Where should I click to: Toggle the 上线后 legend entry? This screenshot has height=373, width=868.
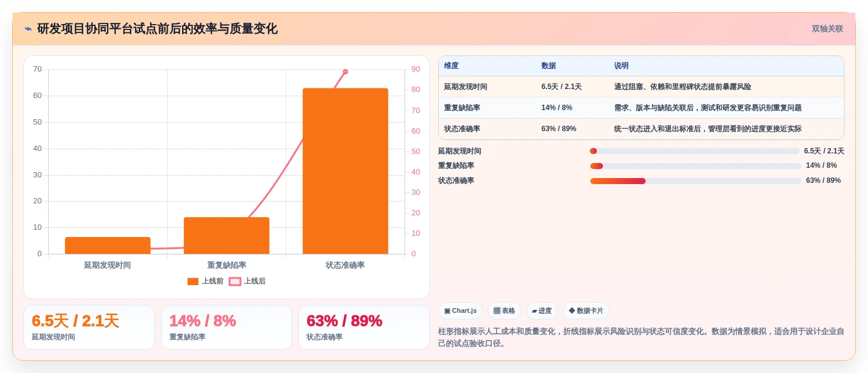tap(247, 281)
